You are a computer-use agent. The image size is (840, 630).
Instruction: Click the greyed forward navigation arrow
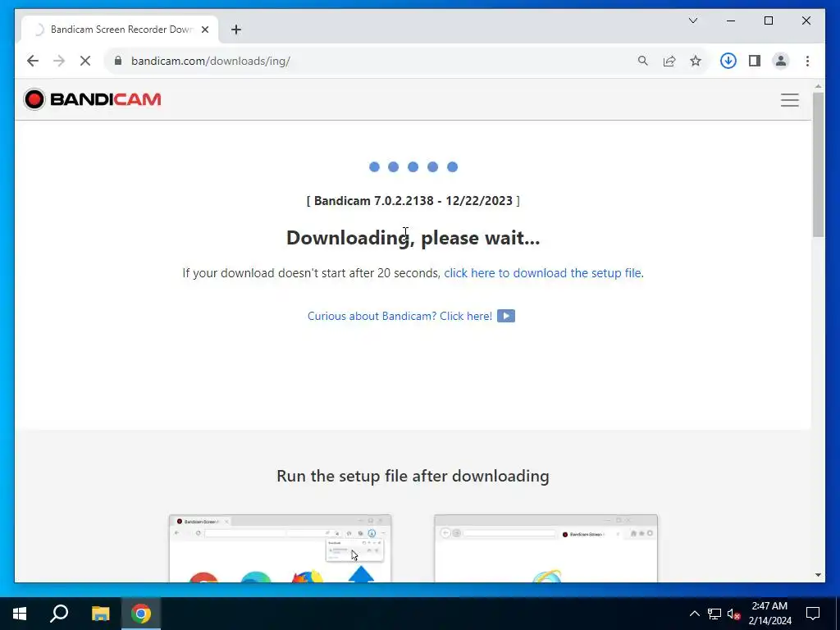[x=59, y=61]
